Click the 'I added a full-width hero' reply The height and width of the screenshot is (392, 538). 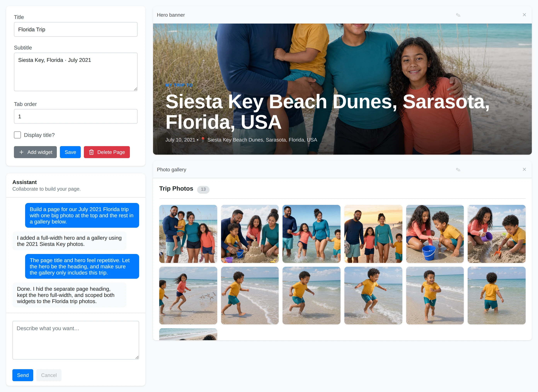69,241
